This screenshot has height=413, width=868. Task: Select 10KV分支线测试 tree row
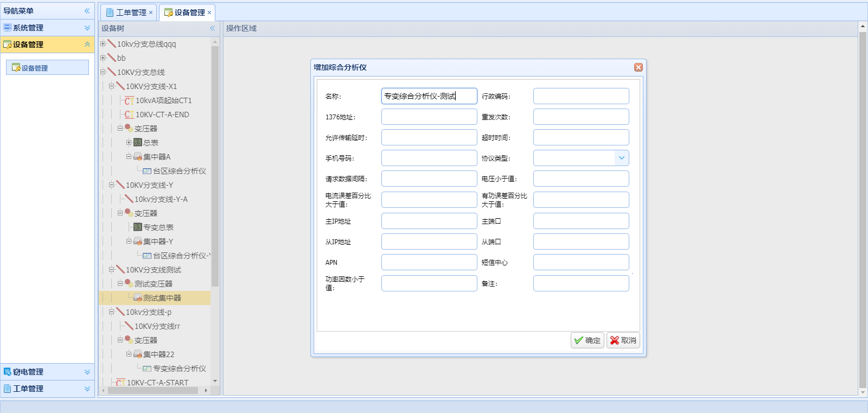click(155, 270)
